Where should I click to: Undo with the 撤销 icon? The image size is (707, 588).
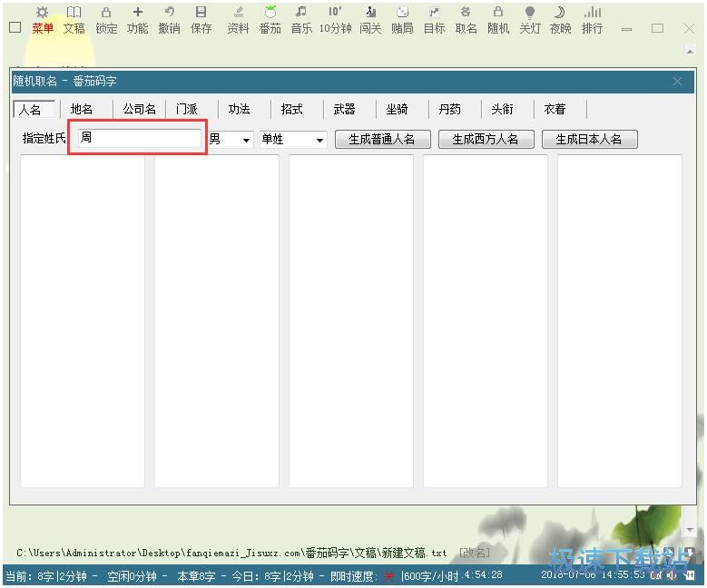170,20
